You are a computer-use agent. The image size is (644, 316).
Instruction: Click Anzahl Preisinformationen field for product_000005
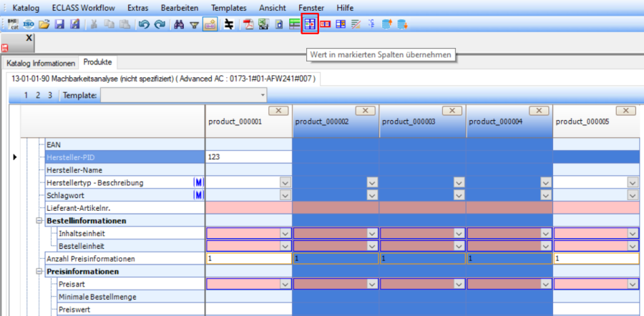[596, 259]
